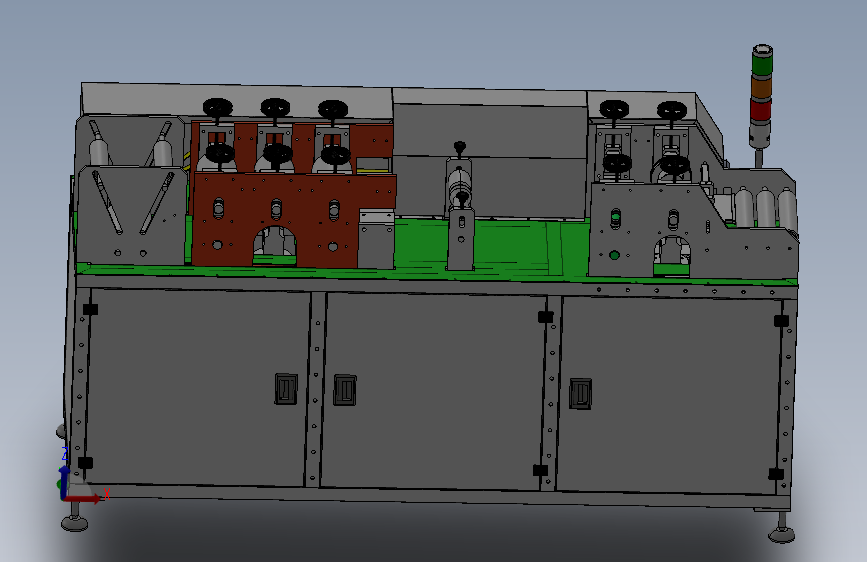Select the right cabinet door panel
Image resolution: width=867 pixels, height=562 pixels.
(x=668, y=396)
